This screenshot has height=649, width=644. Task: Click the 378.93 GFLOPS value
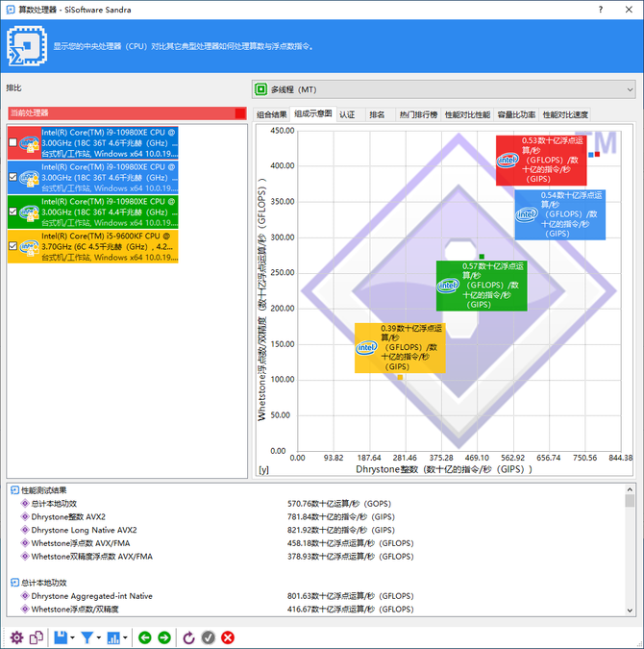click(351, 557)
